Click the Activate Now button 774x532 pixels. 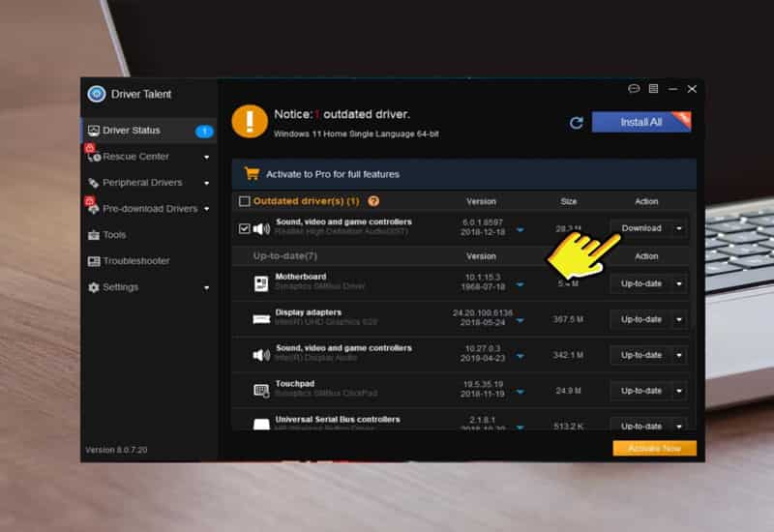tap(653, 449)
